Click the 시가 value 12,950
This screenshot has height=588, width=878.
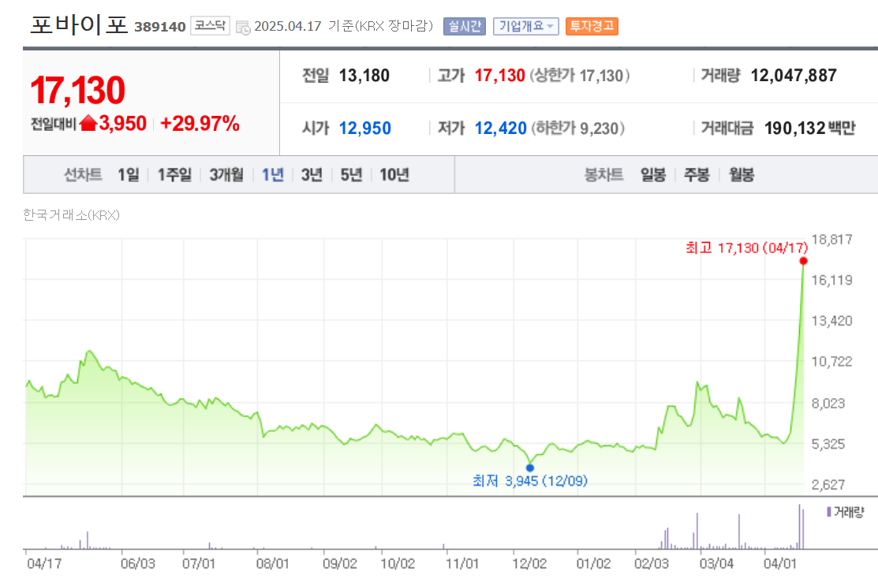tap(364, 128)
